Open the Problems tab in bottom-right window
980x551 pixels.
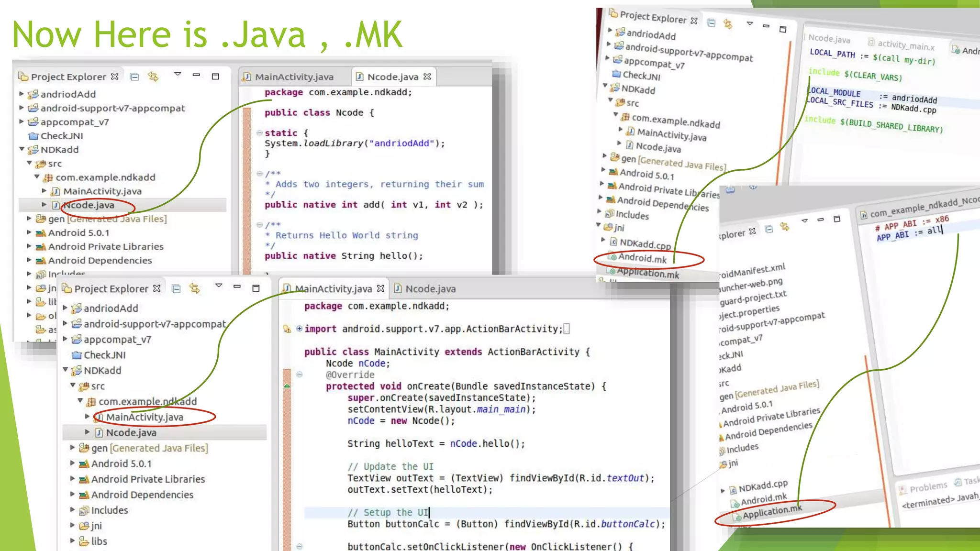(x=923, y=488)
